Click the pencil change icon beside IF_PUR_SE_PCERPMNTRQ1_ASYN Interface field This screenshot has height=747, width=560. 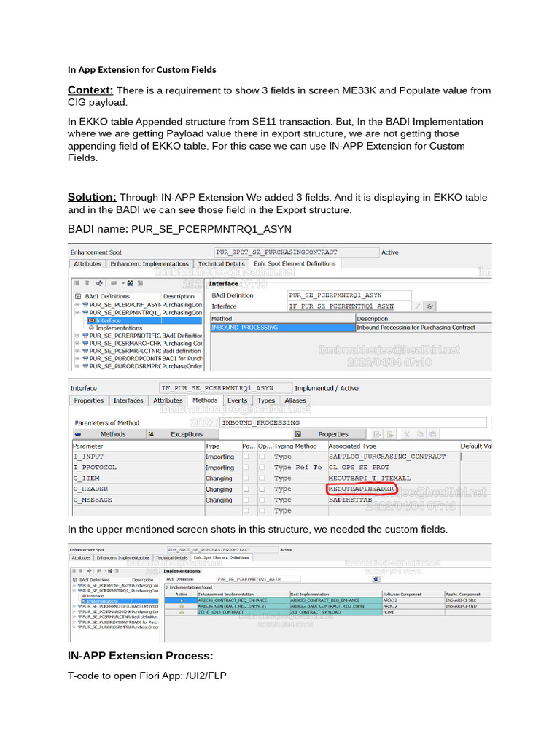point(418,306)
